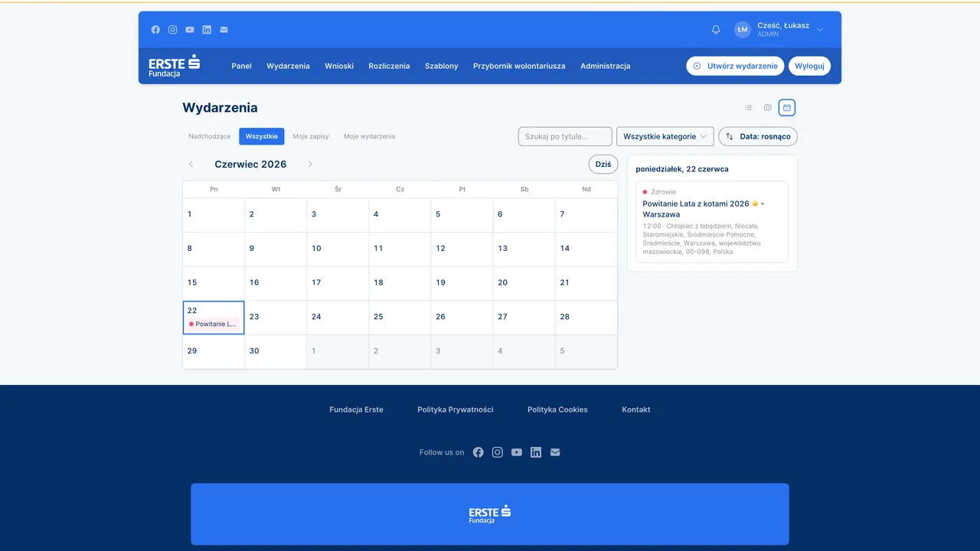Open LinkedIn icon in footer
Image resolution: width=980 pixels, height=551 pixels.
pos(536,452)
